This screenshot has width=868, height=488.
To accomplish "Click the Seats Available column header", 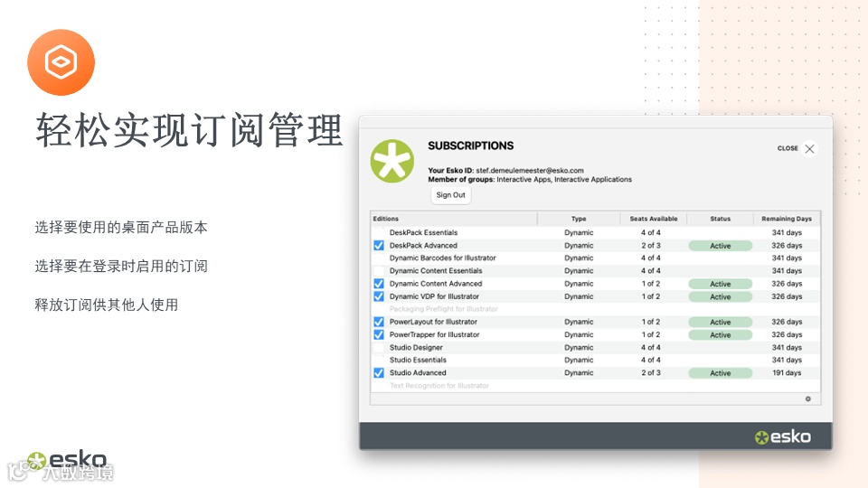I will click(x=653, y=219).
